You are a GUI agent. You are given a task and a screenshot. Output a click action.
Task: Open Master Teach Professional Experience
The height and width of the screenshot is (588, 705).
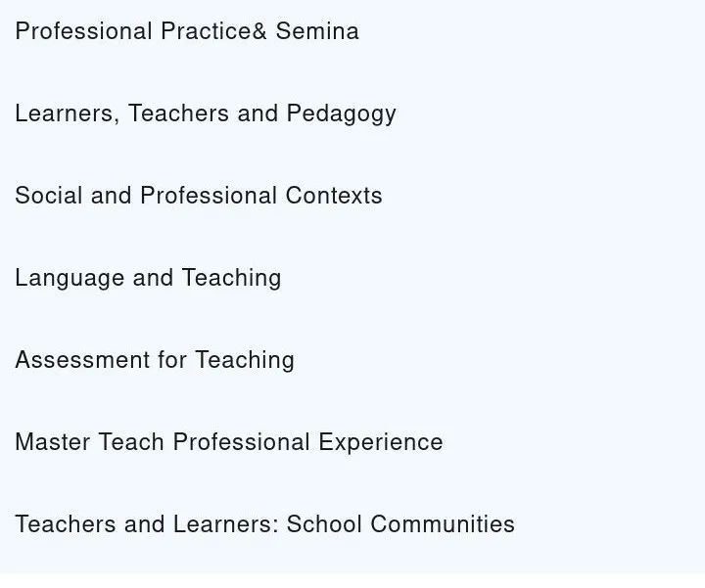228,442
